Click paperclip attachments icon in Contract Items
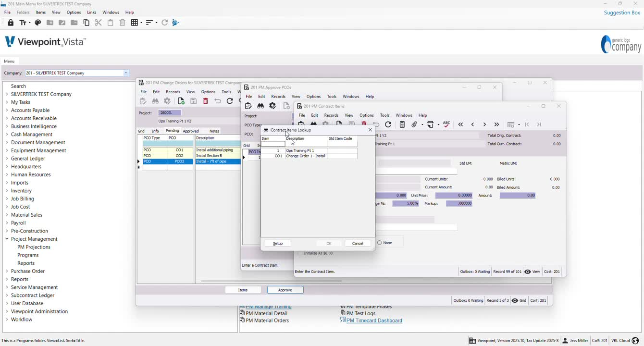The width and height of the screenshot is (644, 346). tap(414, 124)
